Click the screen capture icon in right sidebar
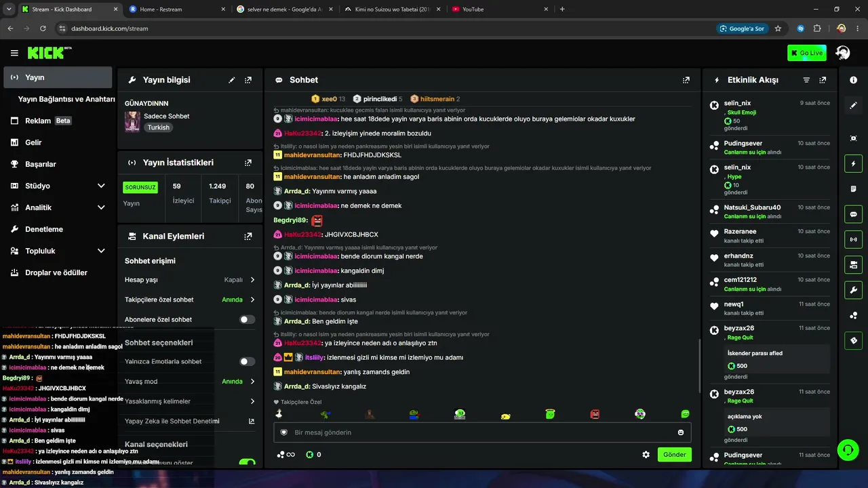868x488 pixels. click(x=854, y=138)
